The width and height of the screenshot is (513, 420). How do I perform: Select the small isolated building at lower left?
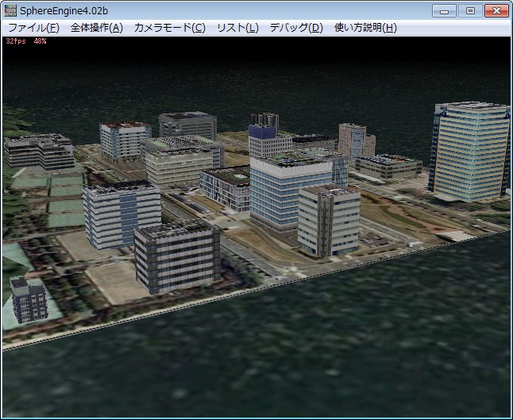coord(29,299)
